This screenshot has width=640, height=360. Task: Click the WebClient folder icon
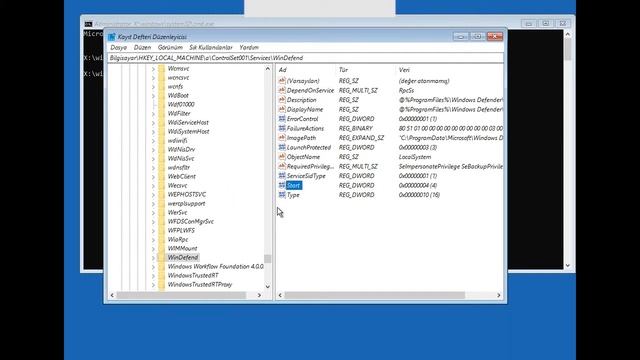(162, 176)
